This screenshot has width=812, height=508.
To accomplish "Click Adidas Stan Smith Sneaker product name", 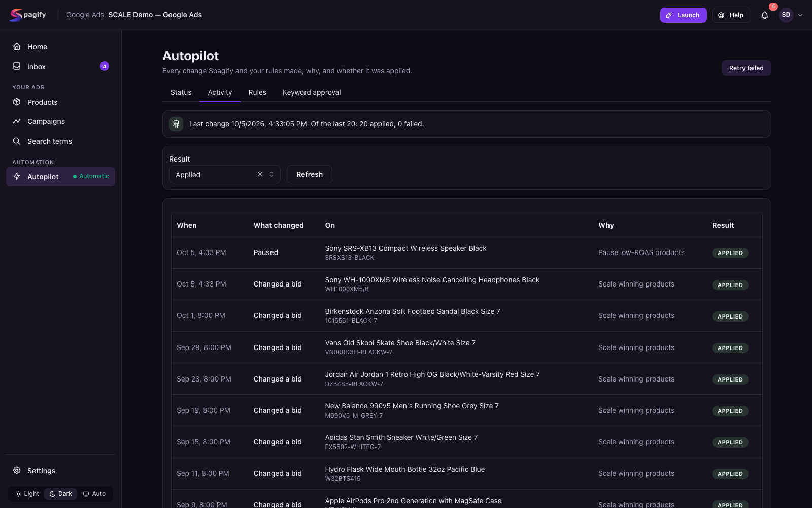I will (x=401, y=437).
